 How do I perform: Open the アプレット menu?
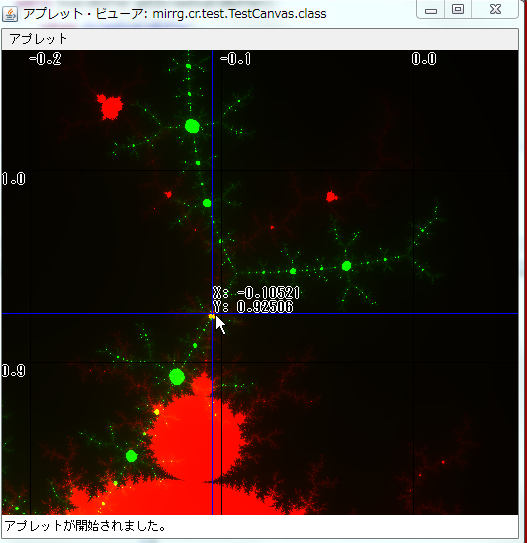pos(38,39)
